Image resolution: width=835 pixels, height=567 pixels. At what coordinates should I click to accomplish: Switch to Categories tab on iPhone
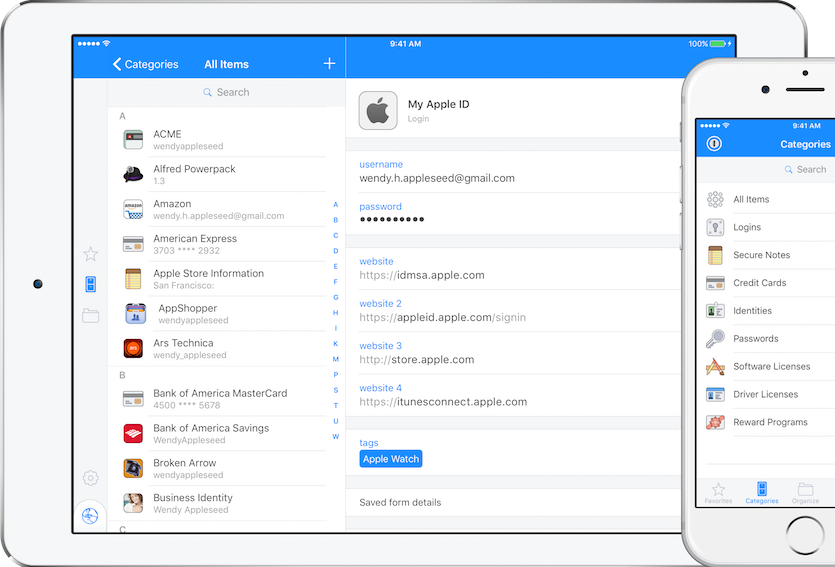(x=762, y=493)
